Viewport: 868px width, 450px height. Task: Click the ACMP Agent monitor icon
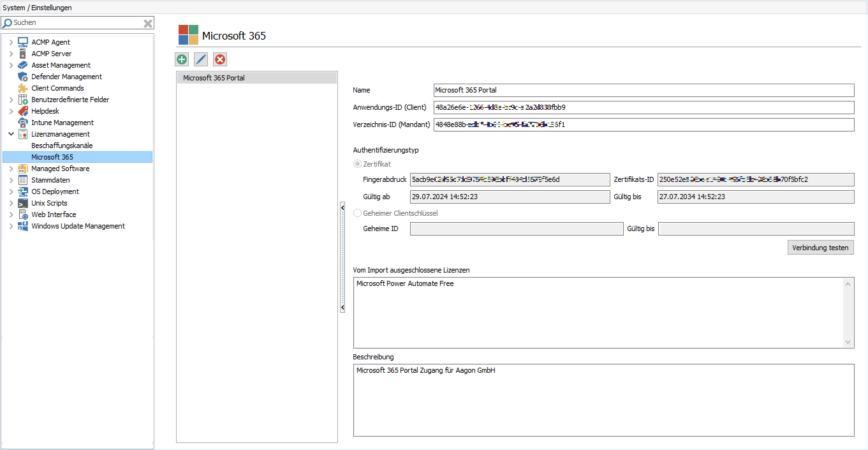point(23,42)
